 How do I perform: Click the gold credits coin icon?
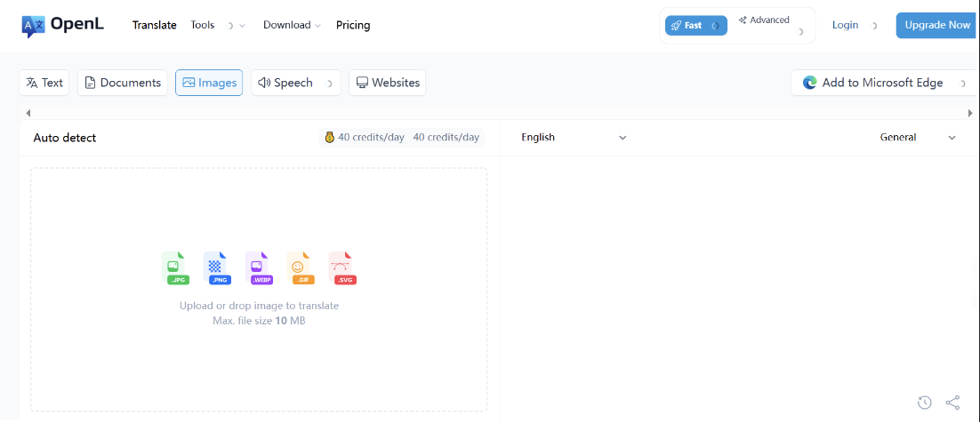click(329, 137)
